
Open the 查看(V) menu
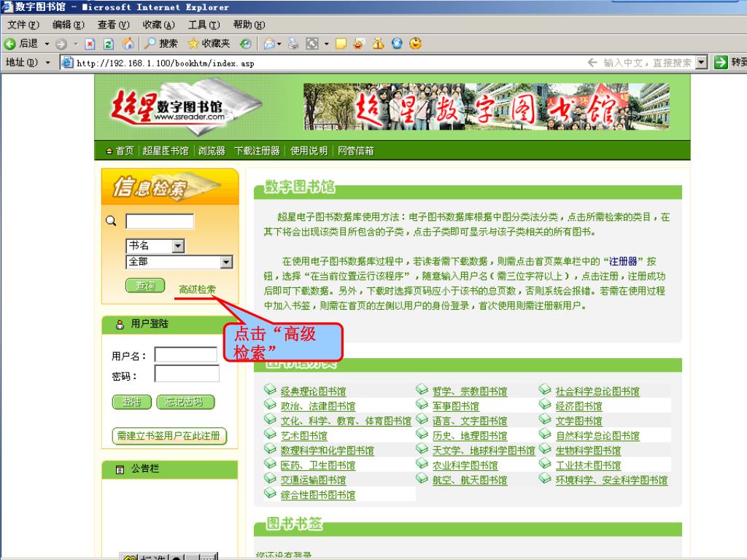tap(113, 25)
